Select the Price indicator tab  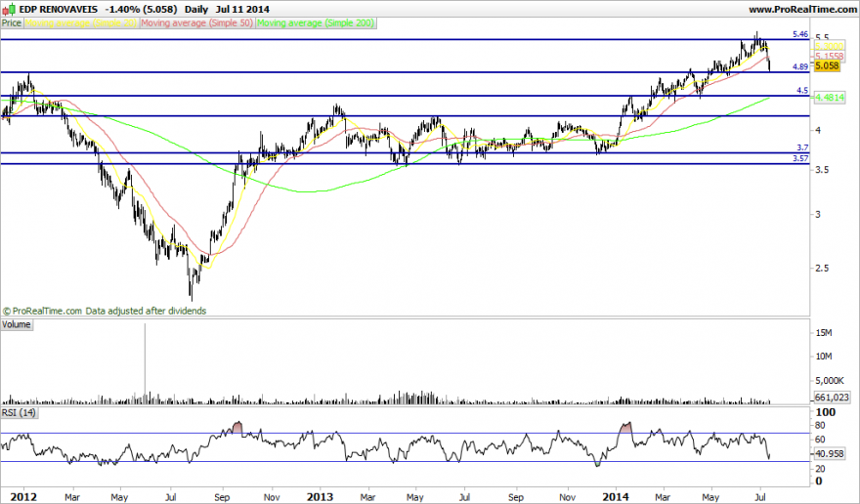pos(12,23)
